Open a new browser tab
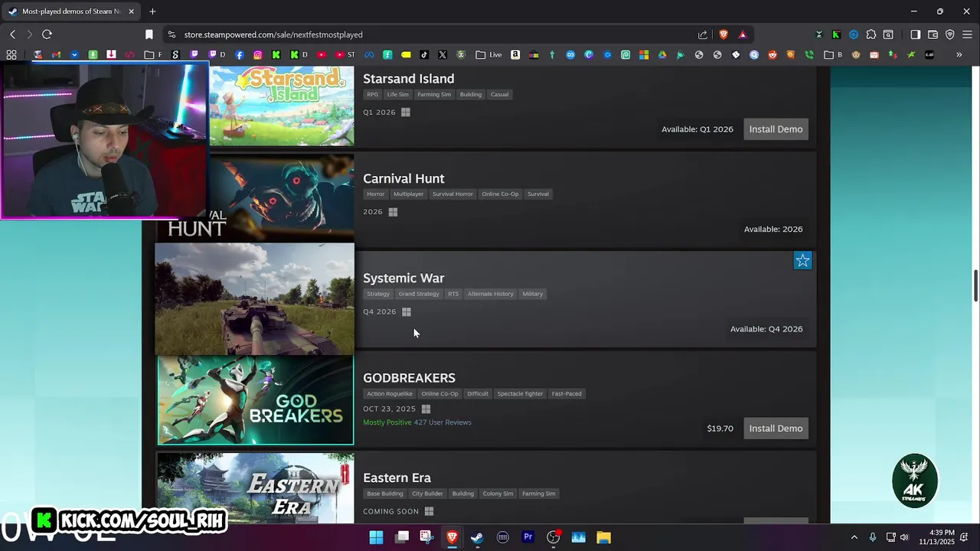Viewport: 980px width, 551px height. pyautogui.click(x=152, y=11)
